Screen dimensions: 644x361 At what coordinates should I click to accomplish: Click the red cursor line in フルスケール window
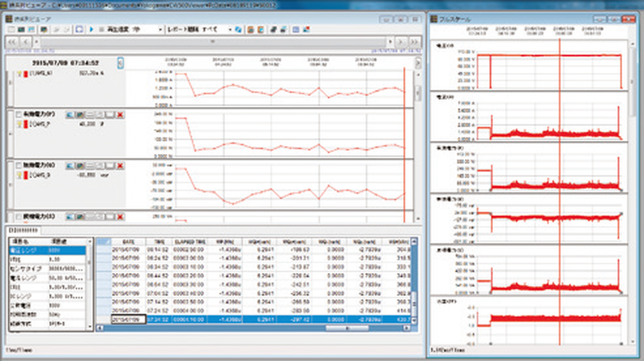coord(559,193)
